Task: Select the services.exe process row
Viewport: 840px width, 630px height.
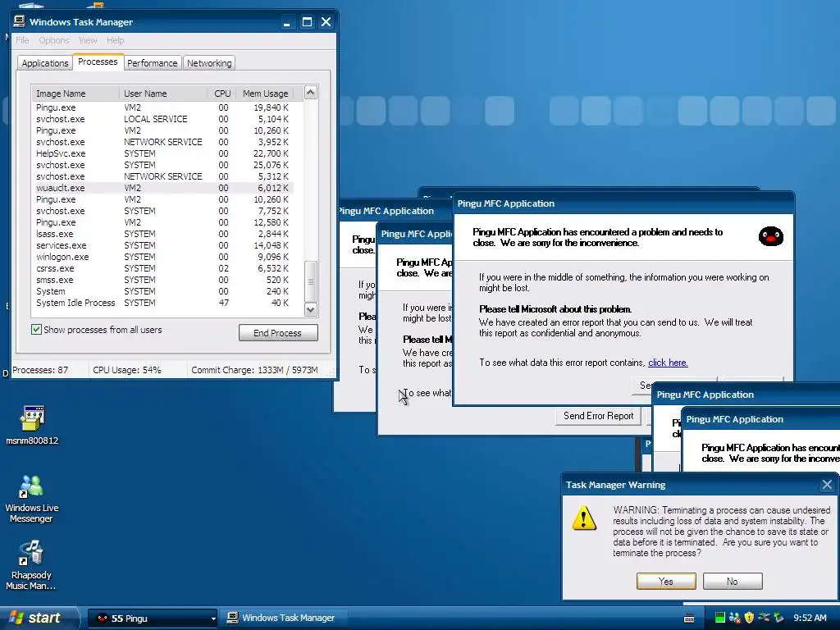Action: (x=163, y=245)
